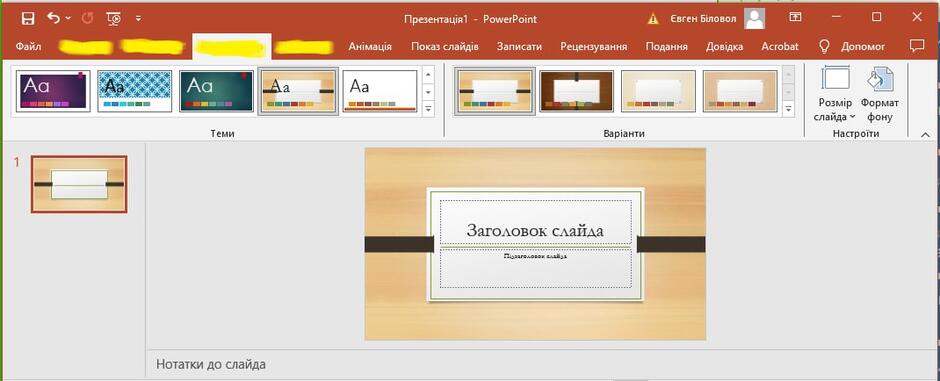940x381 pixels.
Task: Click the yellow warning triangle icon
Action: pyautogui.click(x=653, y=19)
